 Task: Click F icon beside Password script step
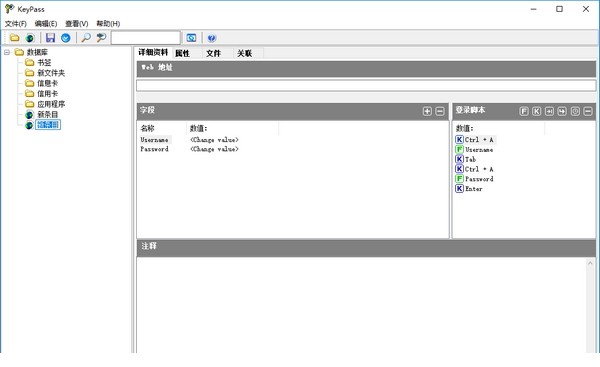point(459,178)
